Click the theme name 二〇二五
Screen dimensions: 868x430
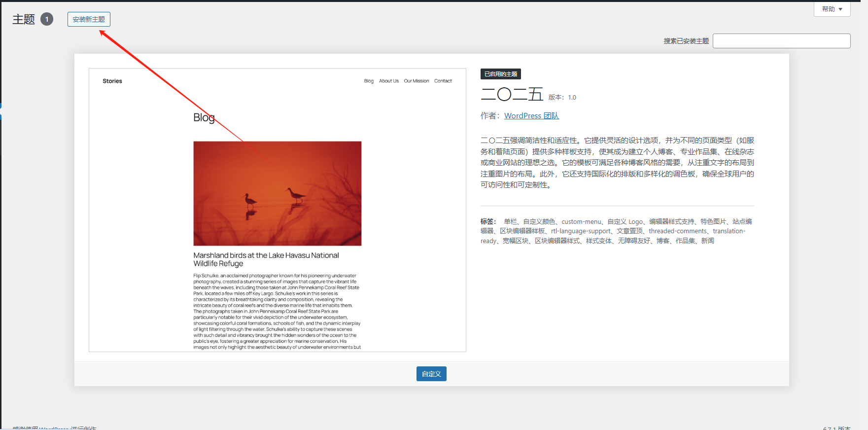pos(512,94)
